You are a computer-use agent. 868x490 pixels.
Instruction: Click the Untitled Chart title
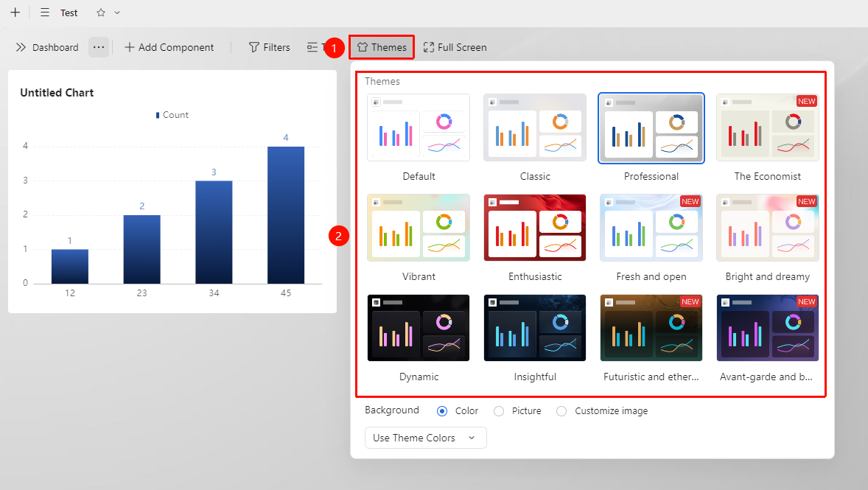click(x=57, y=92)
